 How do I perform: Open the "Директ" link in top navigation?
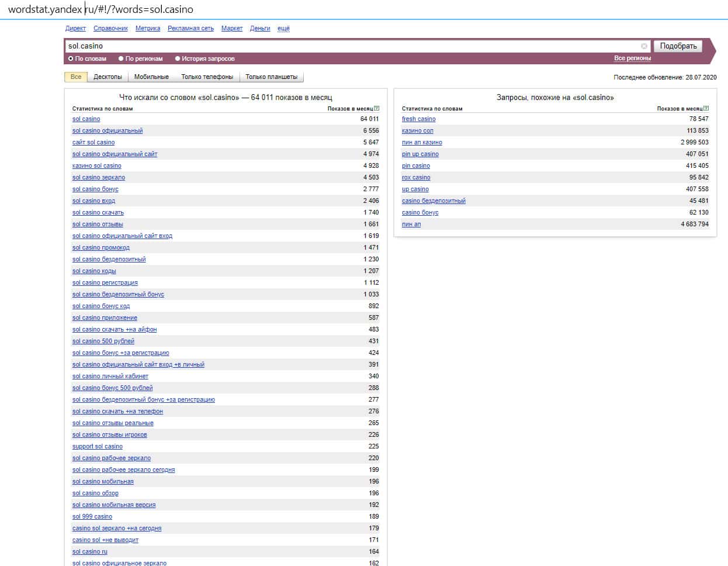(75, 28)
